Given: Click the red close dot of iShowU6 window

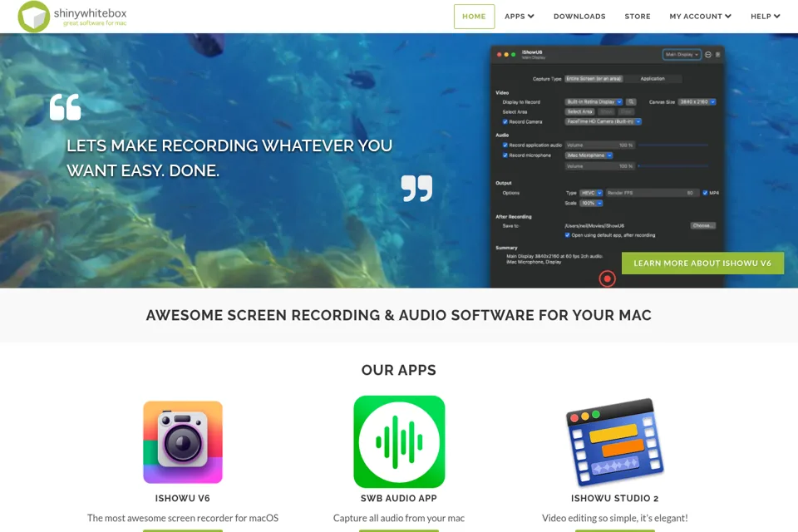Looking at the screenshot, I should pos(500,55).
